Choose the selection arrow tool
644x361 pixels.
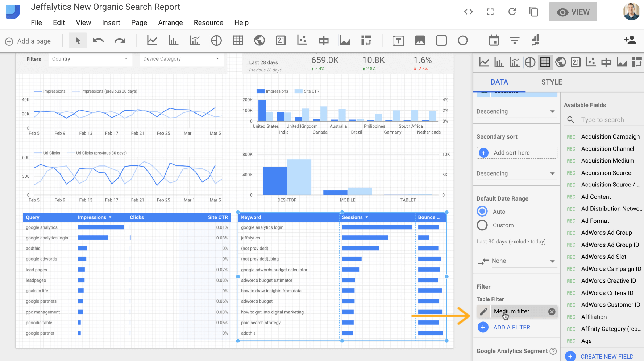point(78,41)
